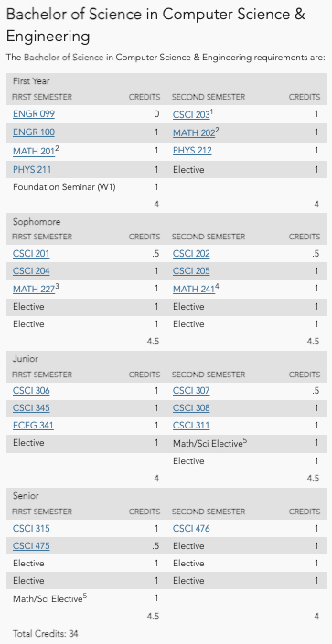Follow the CSCI 203 link

191,114
